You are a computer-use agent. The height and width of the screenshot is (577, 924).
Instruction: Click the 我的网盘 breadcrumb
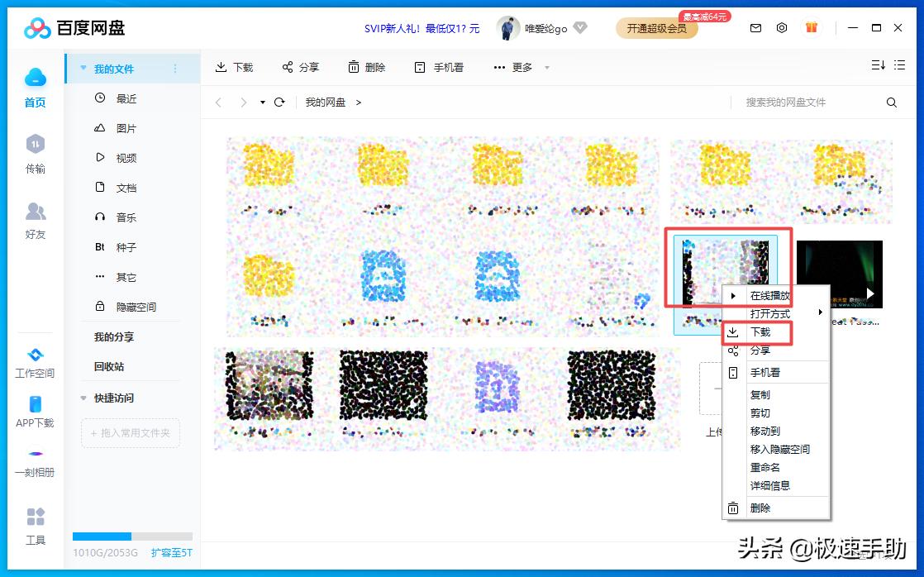point(326,103)
